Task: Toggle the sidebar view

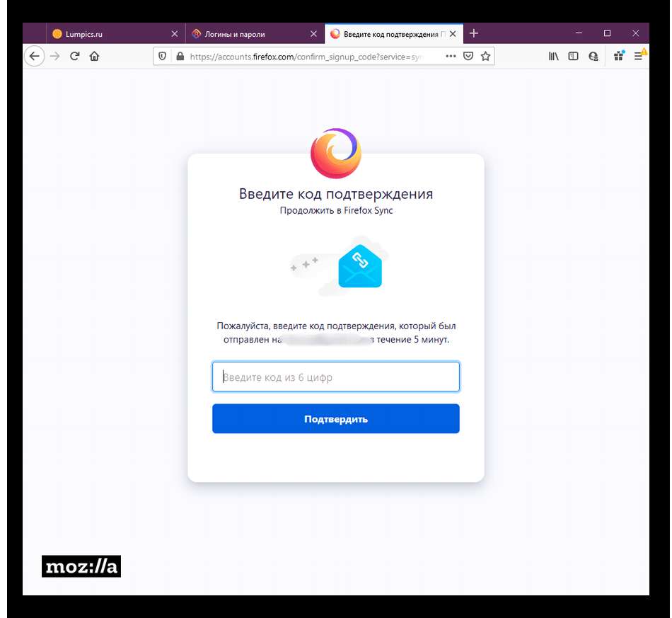Action: pos(573,56)
